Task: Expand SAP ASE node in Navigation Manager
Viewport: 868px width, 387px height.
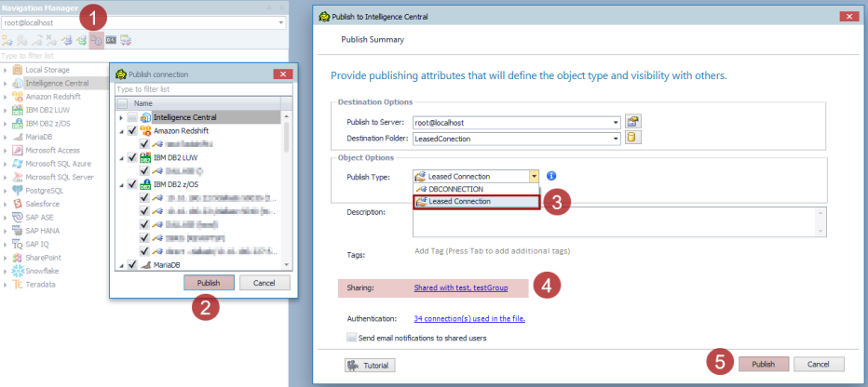Action: (x=5, y=218)
